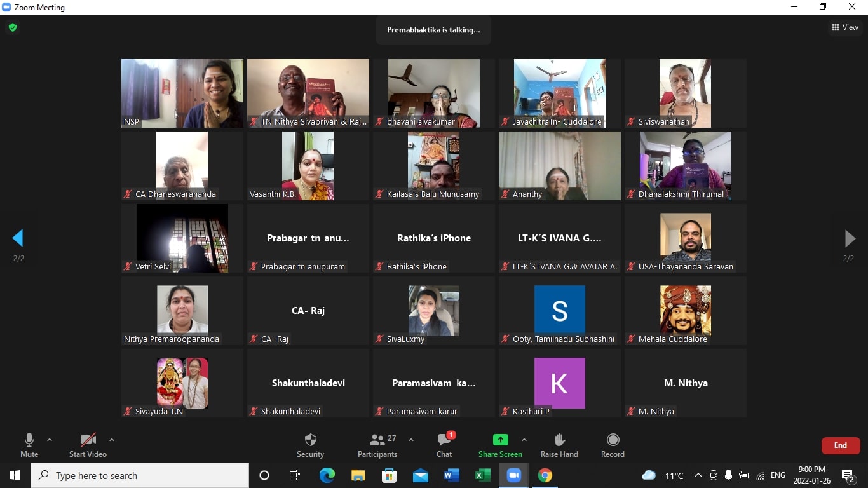The width and height of the screenshot is (868, 488).
Task: Click the Windows taskbar search box
Action: (140, 475)
